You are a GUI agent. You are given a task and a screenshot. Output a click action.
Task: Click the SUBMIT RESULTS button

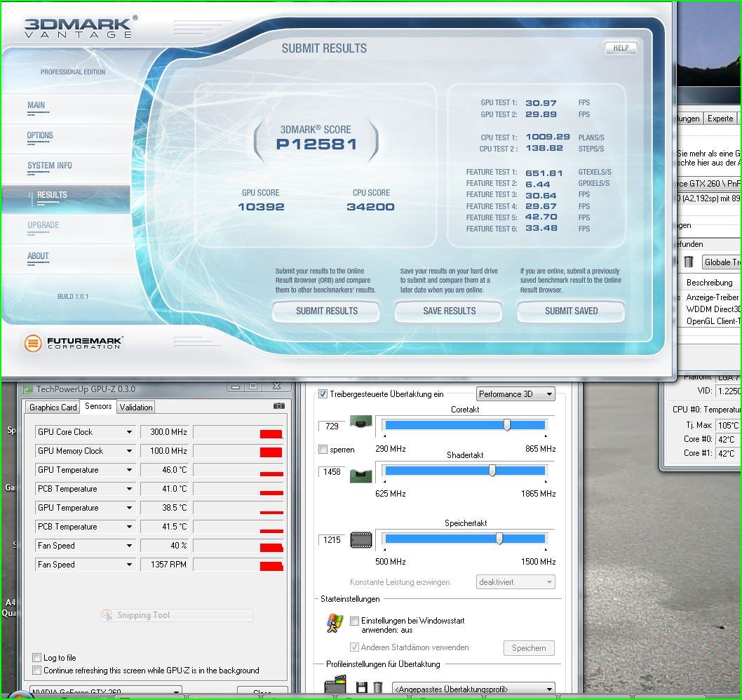pyautogui.click(x=326, y=311)
